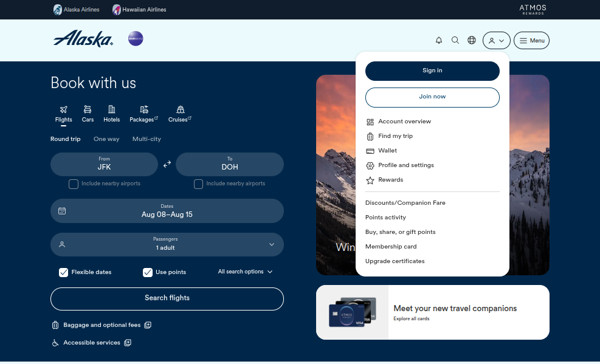Edit the To airport field DOH
This screenshot has width=600, height=364.
230,165
